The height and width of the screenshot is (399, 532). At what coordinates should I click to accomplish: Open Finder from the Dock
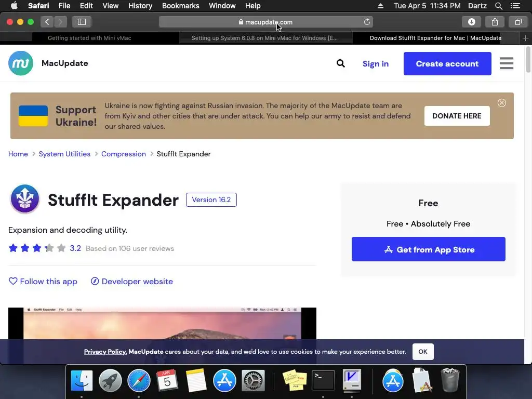point(82,380)
